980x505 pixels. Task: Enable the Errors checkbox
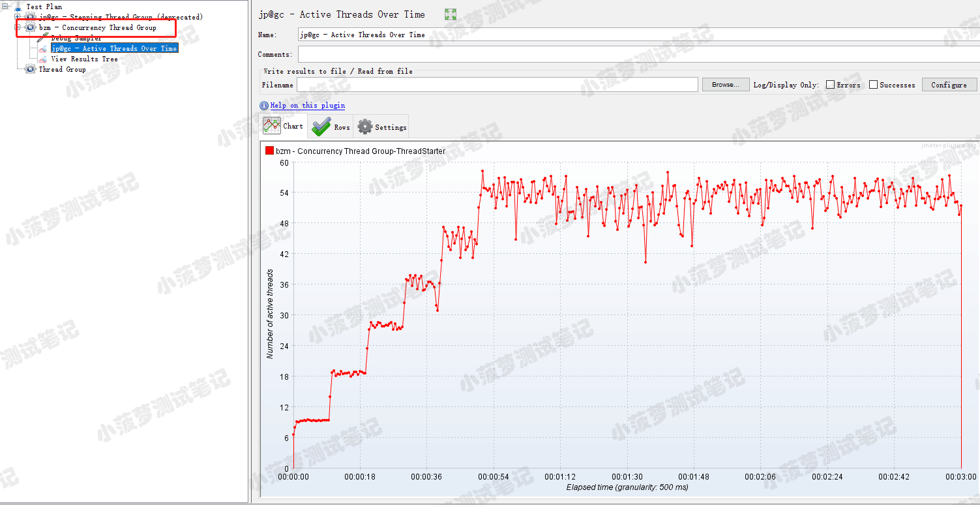pos(830,85)
